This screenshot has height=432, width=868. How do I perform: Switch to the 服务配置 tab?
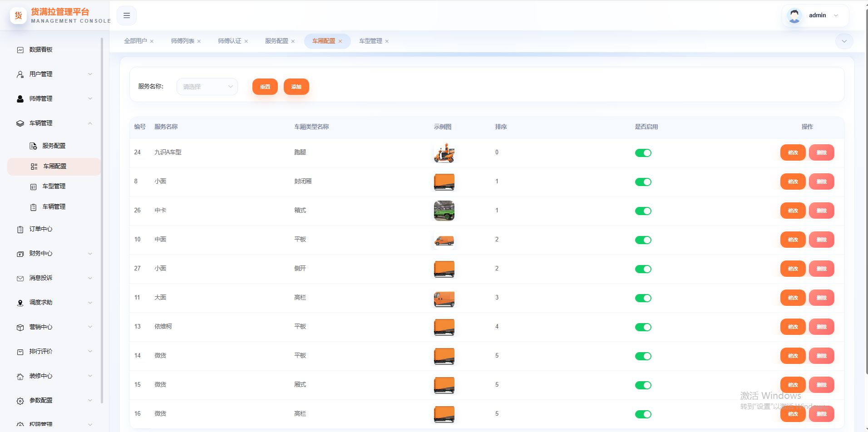[x=276, y=41]
